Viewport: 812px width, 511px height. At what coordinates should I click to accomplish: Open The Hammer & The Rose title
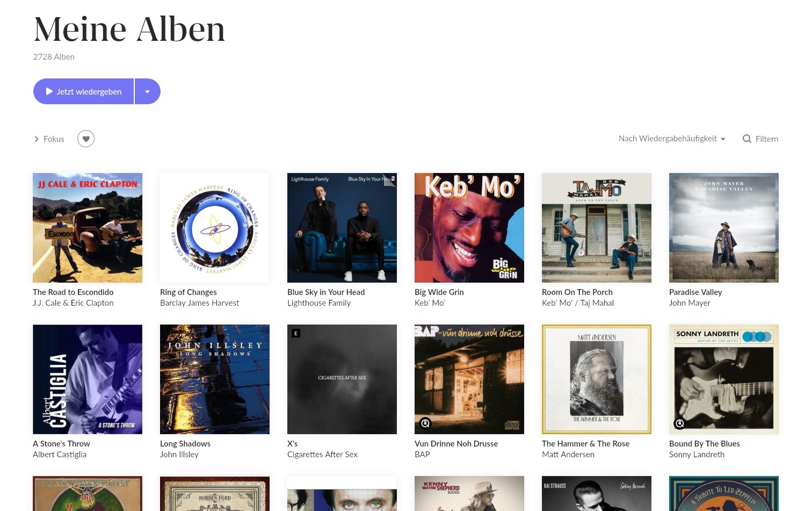coord(585,444)
